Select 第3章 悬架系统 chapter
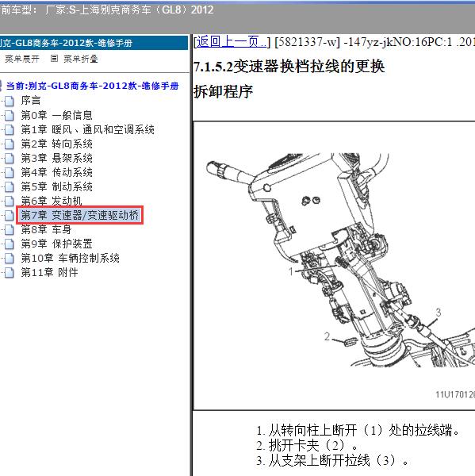475x476 pixels. pos(56,158)
